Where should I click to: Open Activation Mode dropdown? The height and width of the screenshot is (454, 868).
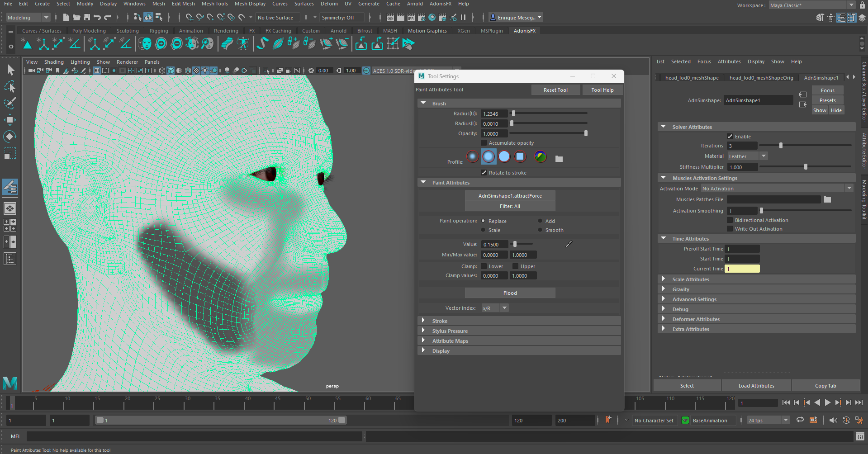777,189
